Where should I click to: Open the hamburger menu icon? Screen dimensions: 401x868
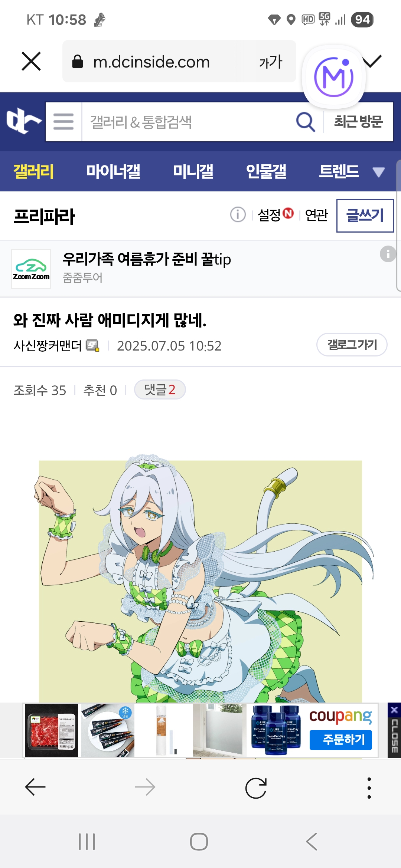63,122
